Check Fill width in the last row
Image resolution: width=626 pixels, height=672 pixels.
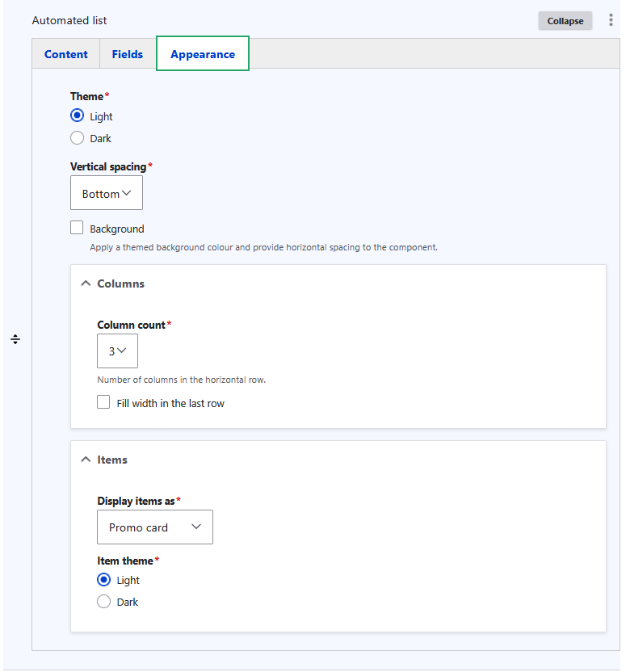pyautogui.click(x=103, y=402)
